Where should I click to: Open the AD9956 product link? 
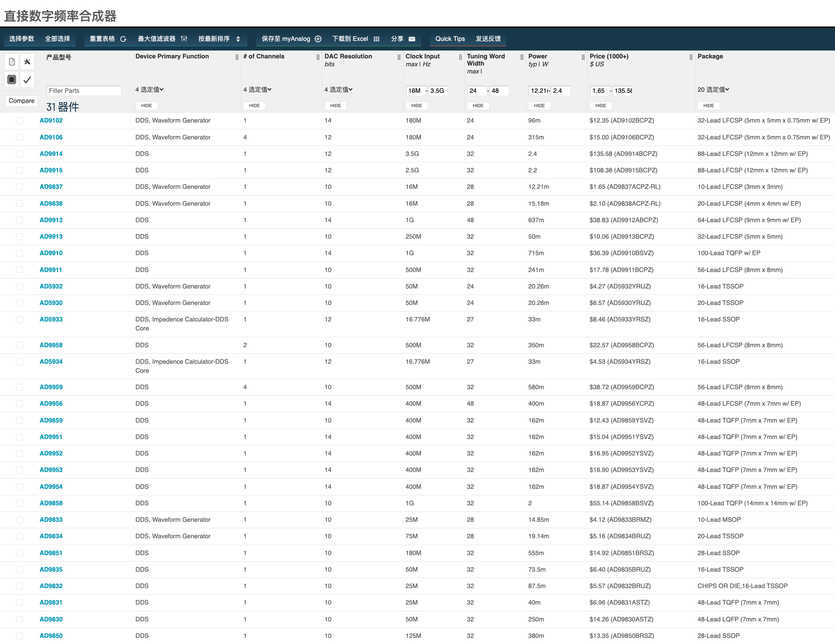51,404
